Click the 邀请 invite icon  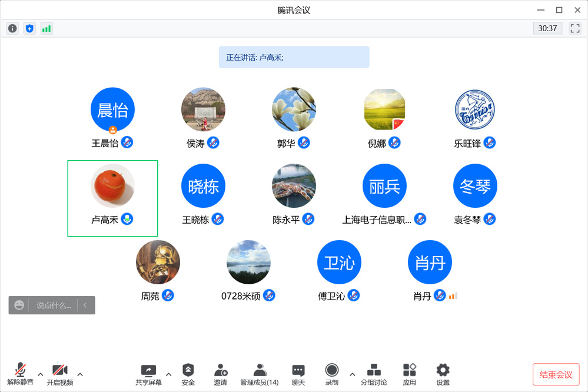(x=221, y=374)
